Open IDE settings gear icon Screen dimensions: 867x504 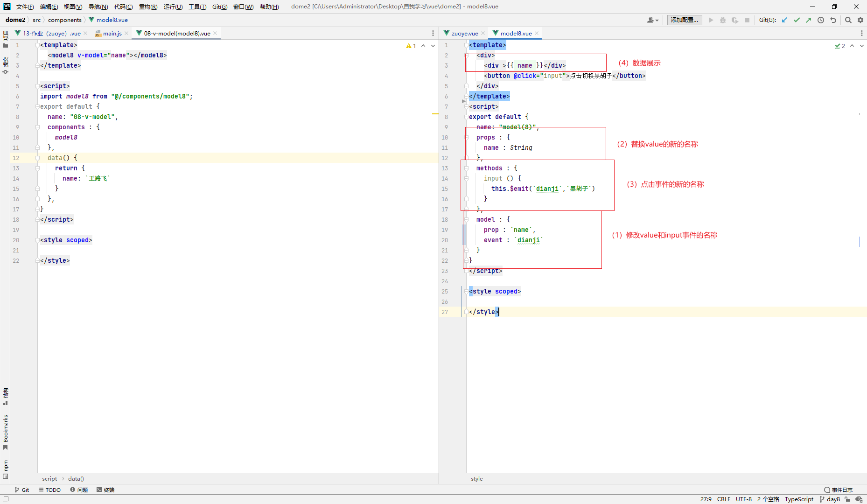pos(860,20)
